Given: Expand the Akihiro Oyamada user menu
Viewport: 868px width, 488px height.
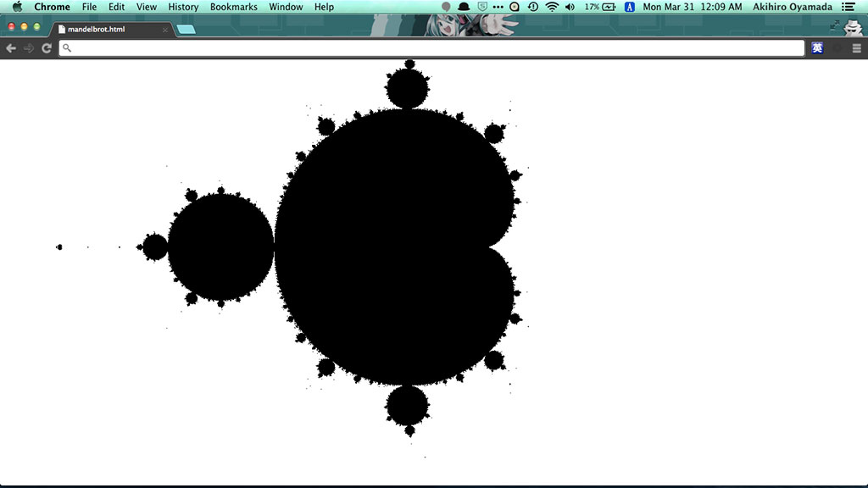Looking at the screenshot, I should pyautogui.click(x=793, y=7).
